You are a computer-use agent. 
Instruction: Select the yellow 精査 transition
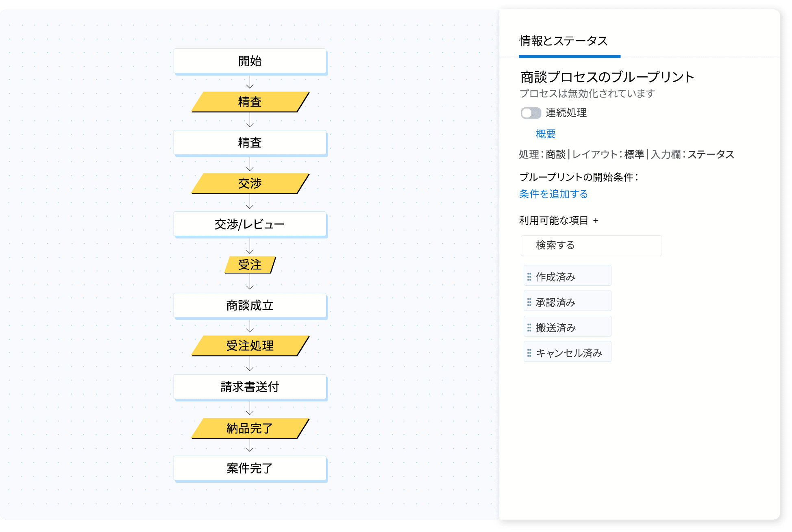(x=250, y=102)
